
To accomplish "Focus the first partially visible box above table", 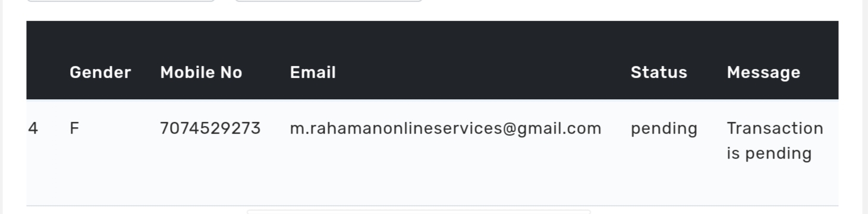I will pos(121,1).
